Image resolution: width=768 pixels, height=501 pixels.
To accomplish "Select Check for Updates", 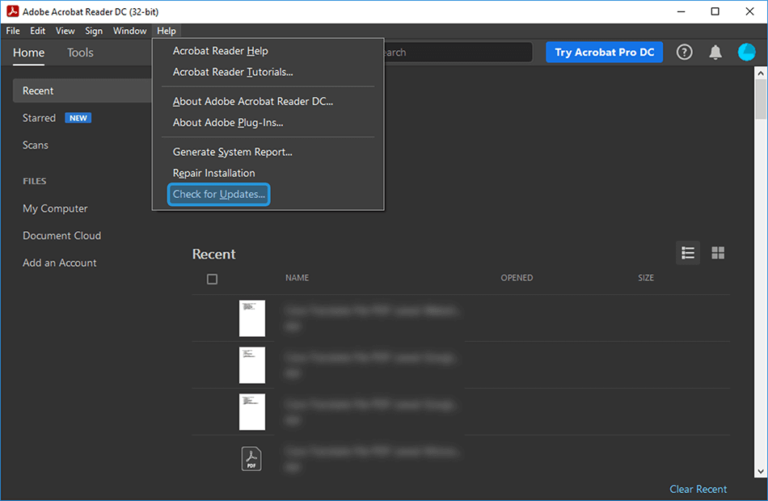I will [219, 194].
